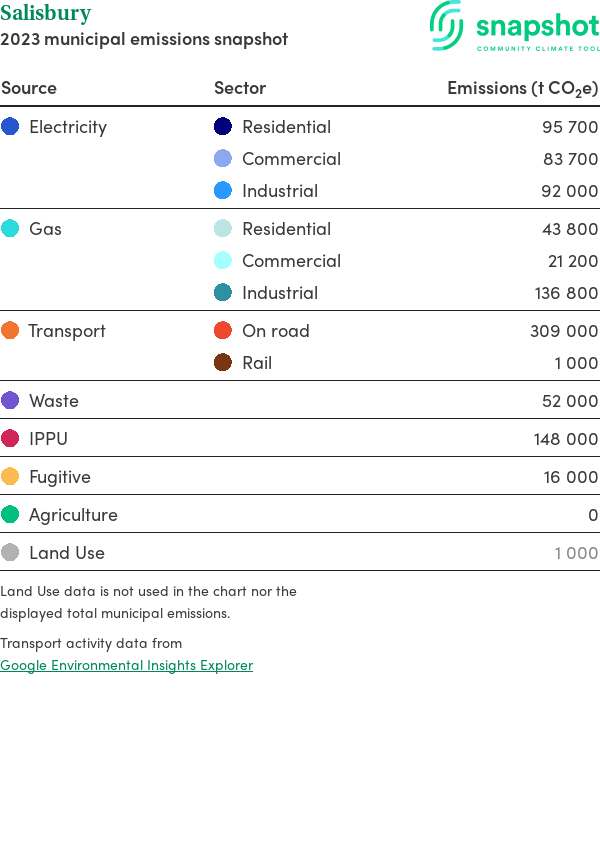This screenshot has height=850, width=600.
Task: Click the grey Land Use dot
Action: click(10, 552)
